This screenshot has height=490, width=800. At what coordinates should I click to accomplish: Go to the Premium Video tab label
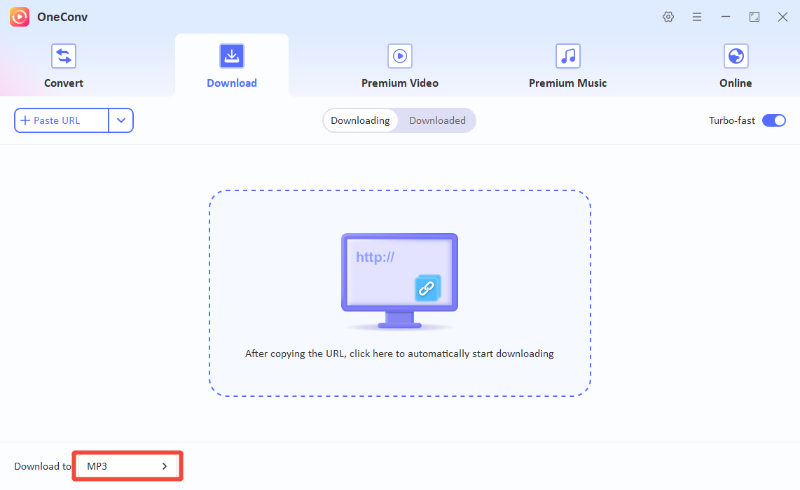click(x=400, y=83)
